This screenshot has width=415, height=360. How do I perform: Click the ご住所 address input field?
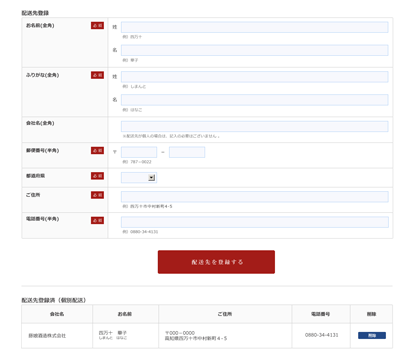(255, 197)
